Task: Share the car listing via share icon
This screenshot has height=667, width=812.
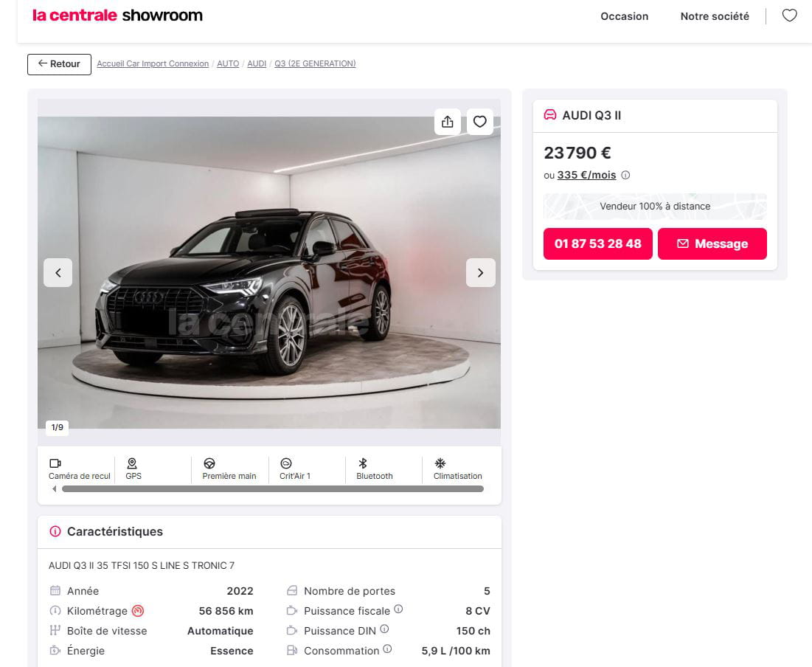Action: coord(448,122)
